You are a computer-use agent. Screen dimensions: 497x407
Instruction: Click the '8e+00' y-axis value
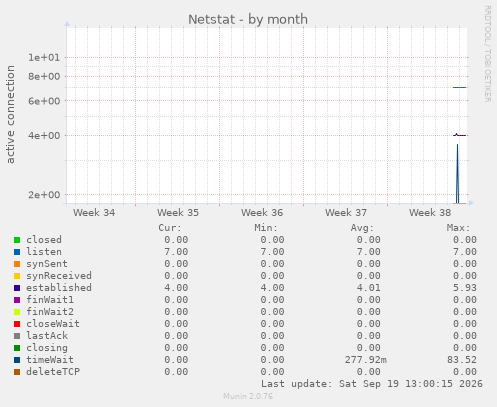44,77
